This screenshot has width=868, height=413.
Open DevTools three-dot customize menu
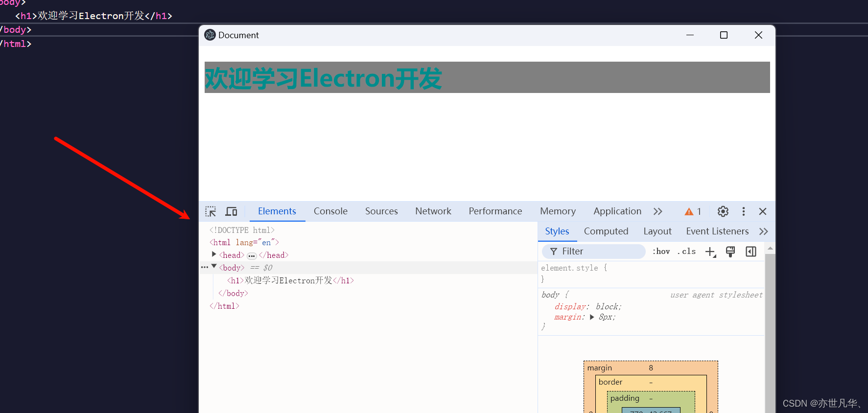point(744,211)
